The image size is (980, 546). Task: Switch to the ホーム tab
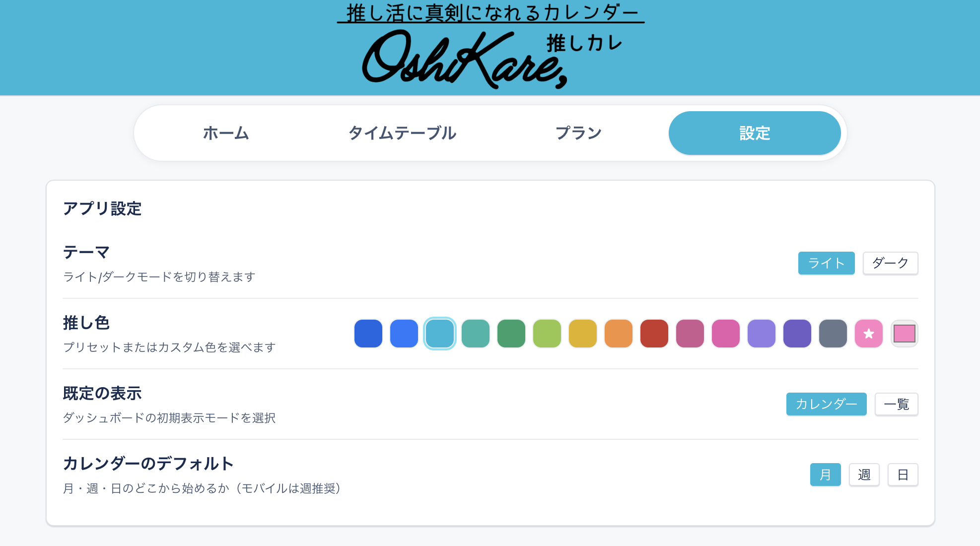click(x=226, y=133)
